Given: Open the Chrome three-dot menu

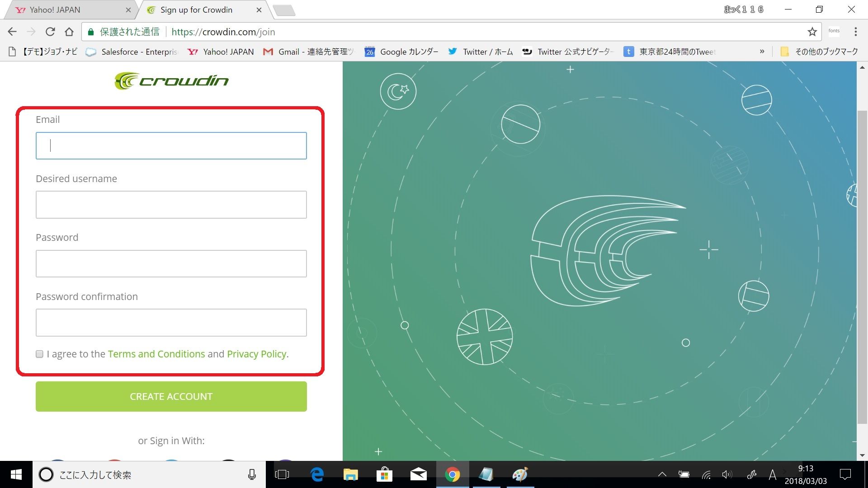Looking at the screenshot, I should [855, 32].
